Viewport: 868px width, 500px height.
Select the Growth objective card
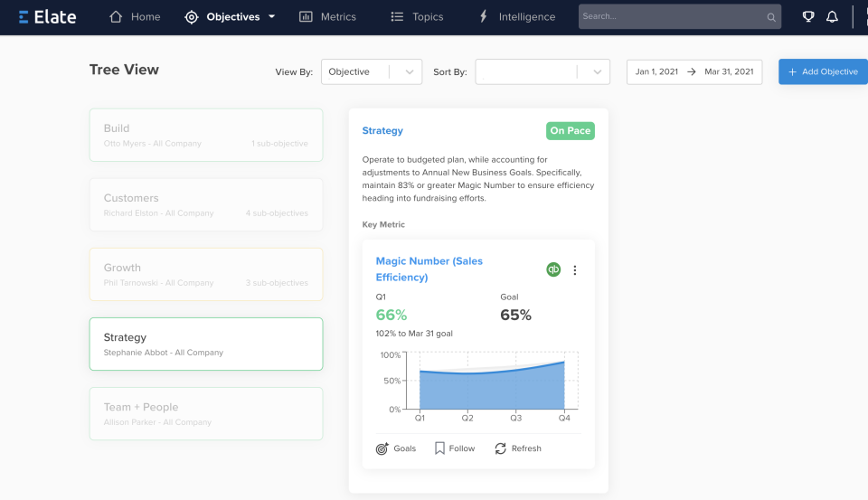pyautogui.click(x=206, y=275)
